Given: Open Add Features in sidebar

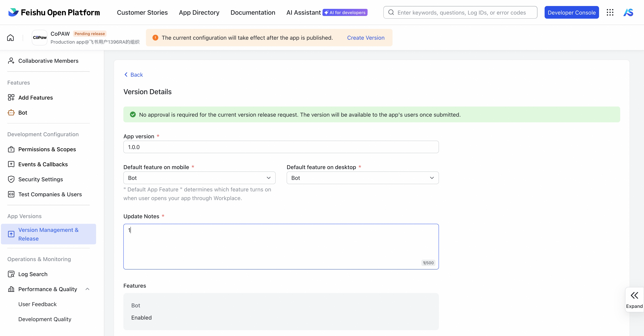Looking at the screenshot, I should [35, 98].
